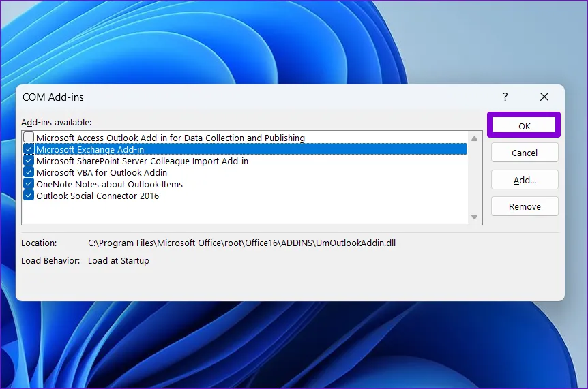The image size is (588, 389).
Task: Uncheck the Microsoft Exchange Add-in checkbox
Action: tap(29, 149)
